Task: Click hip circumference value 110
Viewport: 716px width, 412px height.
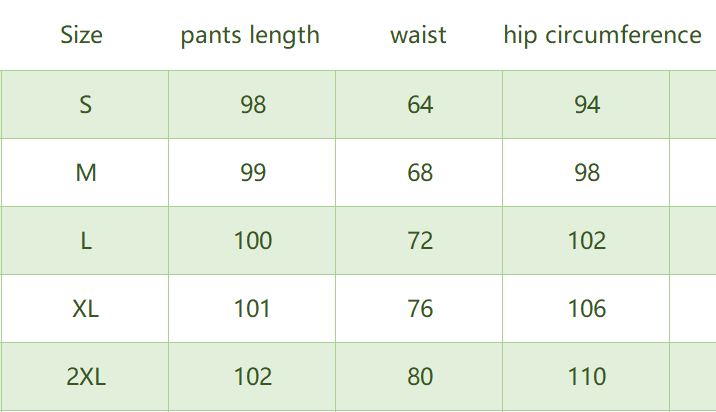Action: pos(587,376)
